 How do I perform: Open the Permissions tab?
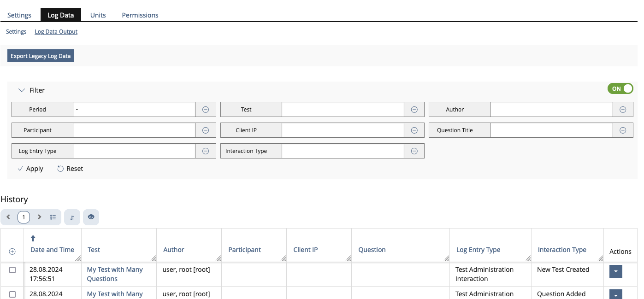[x=140, y=15]
